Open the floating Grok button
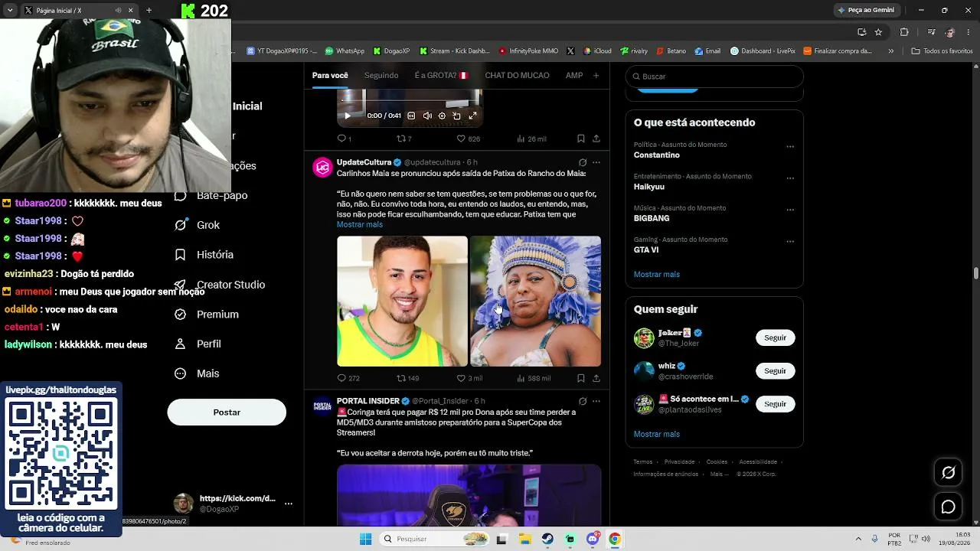Screen dimensions: 980x551 949,472
